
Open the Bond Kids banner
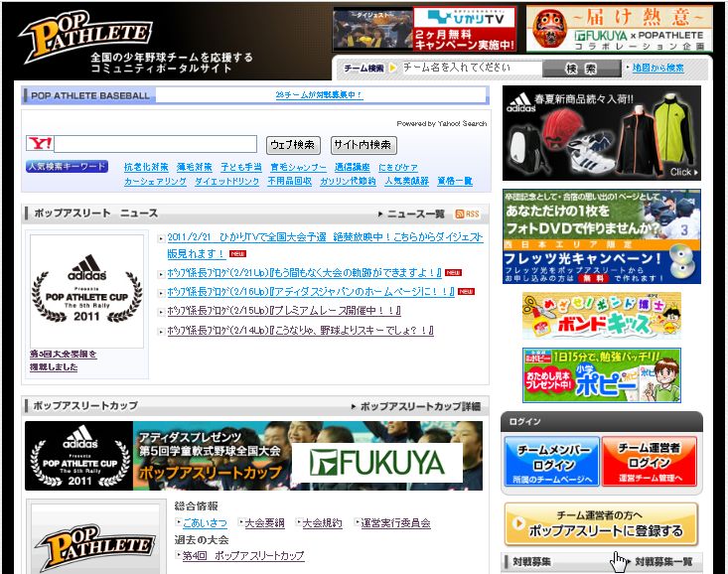click(602, 316)
